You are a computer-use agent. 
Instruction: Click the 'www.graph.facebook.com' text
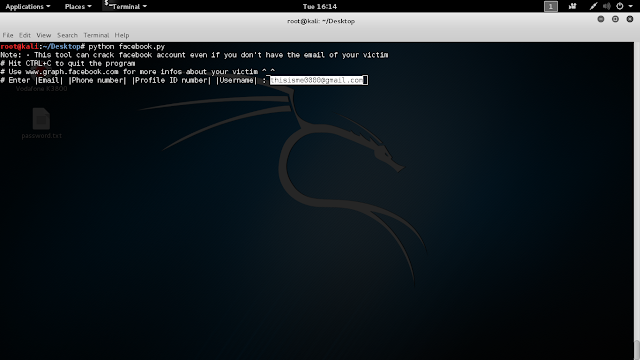coord(72,72)
